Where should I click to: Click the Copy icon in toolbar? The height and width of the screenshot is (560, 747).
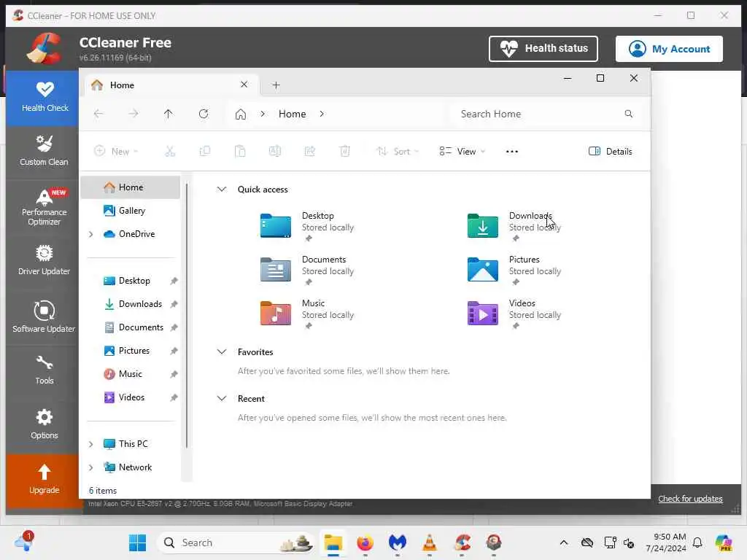click(x=205, y=152)
